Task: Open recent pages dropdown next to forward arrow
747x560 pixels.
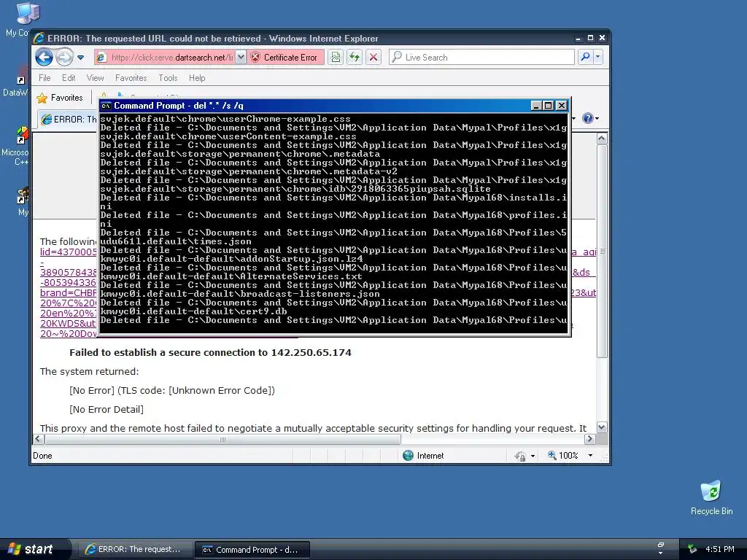Action: coord(80,58)
